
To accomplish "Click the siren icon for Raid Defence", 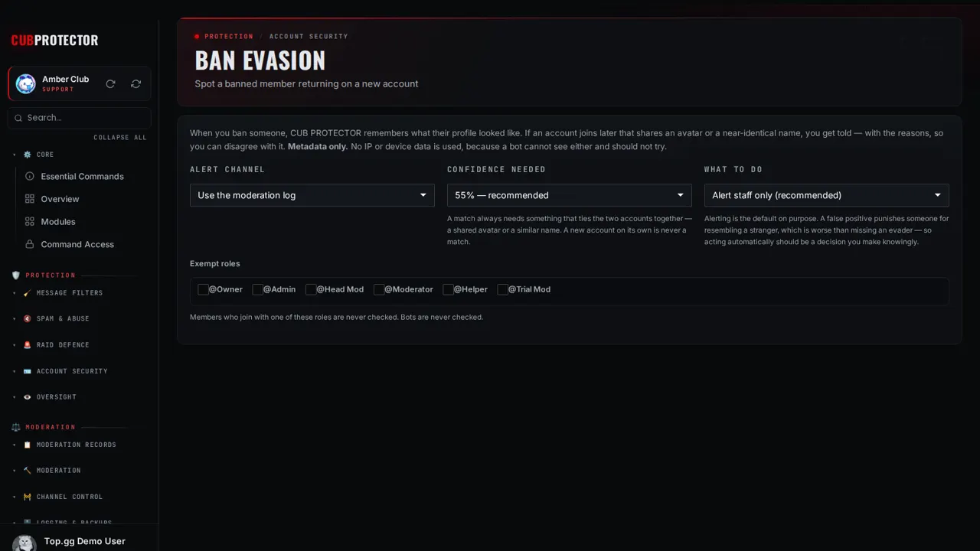I will pos(28,345).
